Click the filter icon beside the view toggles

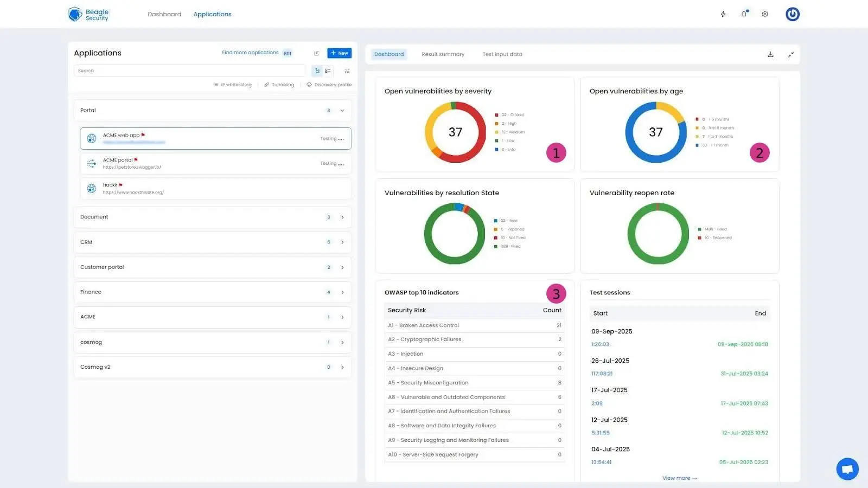[x=347, y=70]
